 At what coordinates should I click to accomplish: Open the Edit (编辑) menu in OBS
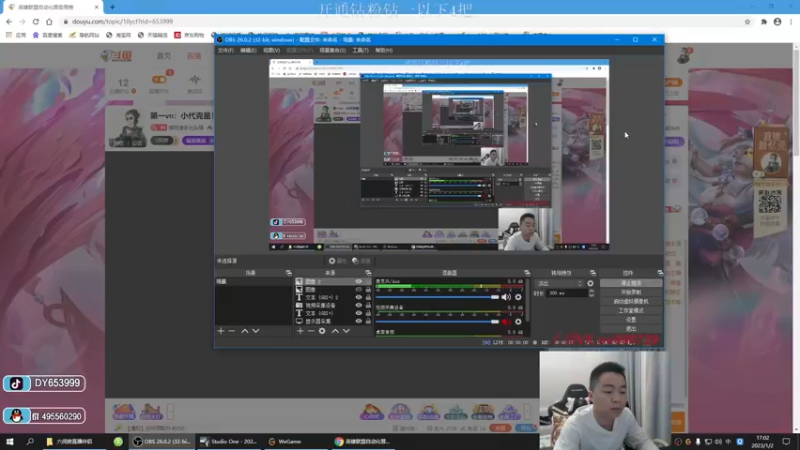click(x=248, y=51)
